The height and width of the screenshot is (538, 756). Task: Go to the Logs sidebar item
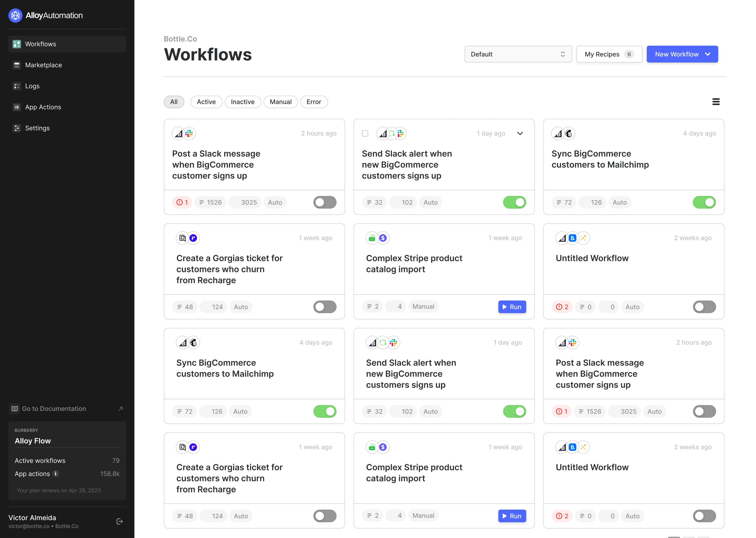pos(67,86)
